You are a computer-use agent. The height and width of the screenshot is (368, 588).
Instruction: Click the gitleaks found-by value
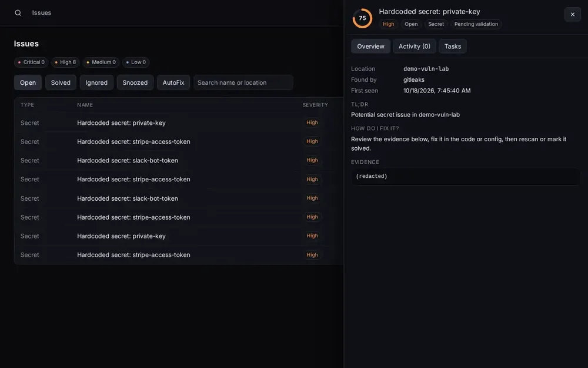click(x=413, y=79)
